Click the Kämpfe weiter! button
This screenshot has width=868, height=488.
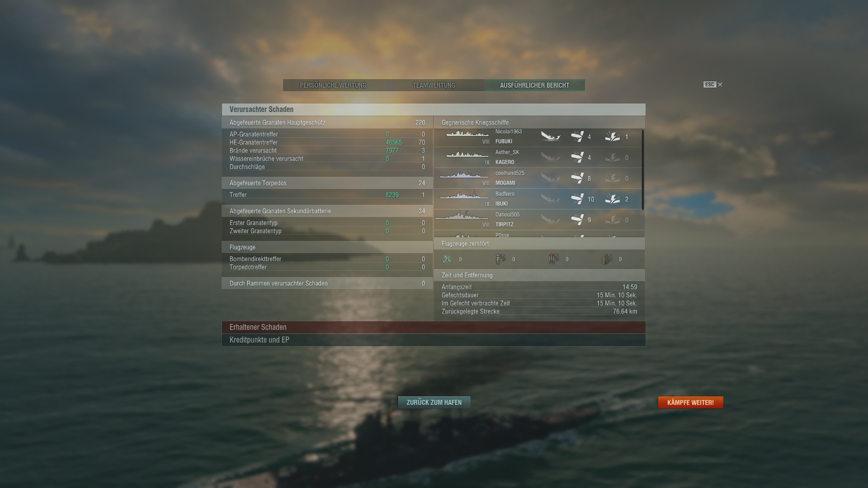click(x=690, y=402)
